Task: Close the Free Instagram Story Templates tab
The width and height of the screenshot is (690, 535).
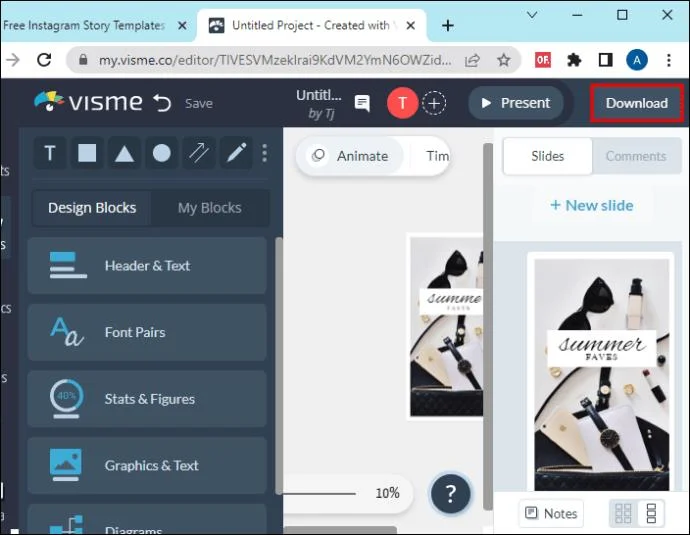Action: pyautogui.click(x=182, y=26)
